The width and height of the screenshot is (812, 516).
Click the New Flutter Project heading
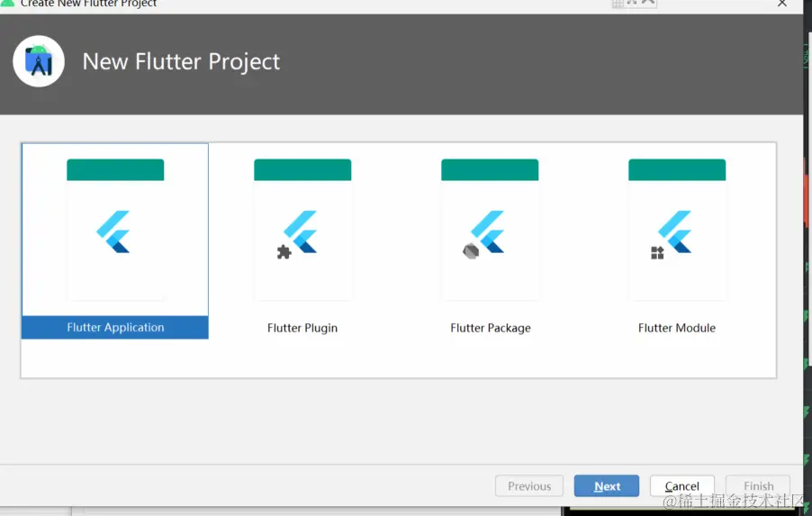[x=181, y=61]
